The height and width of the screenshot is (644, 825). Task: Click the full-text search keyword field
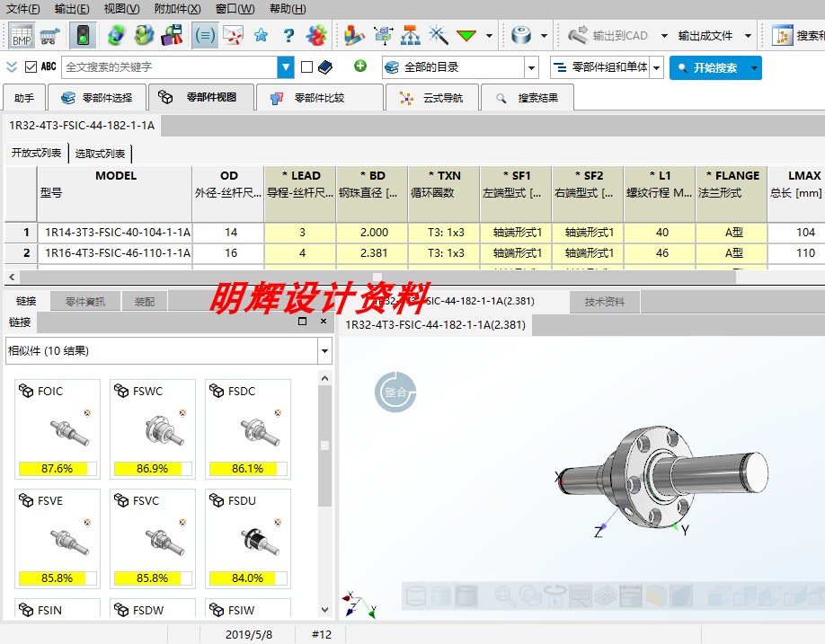coord(170,67)
